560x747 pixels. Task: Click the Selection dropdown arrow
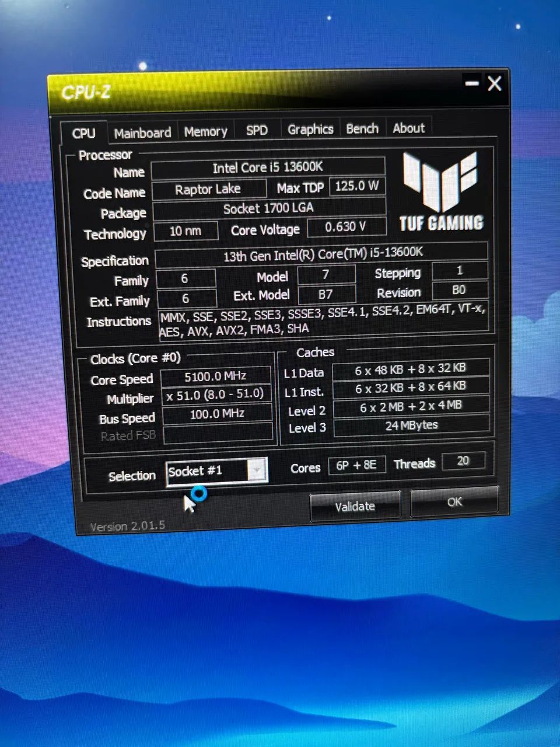coord(257,470)
